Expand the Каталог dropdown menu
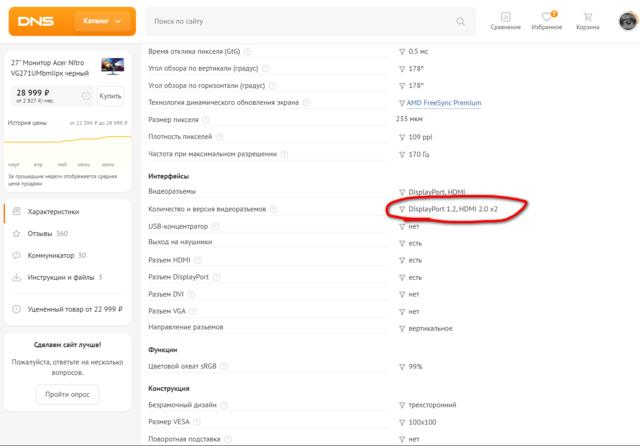Screen dimensions: 640x446 (106, 21)
